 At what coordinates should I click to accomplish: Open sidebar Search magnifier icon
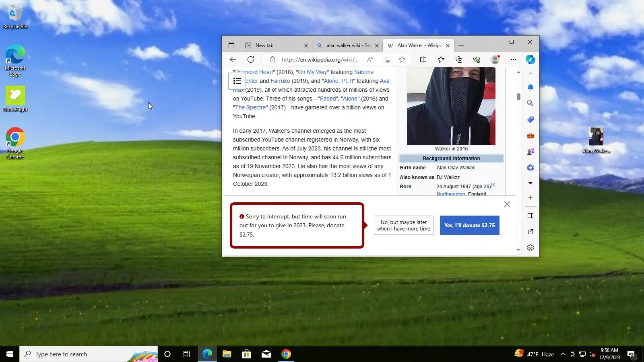pos(530,103)
